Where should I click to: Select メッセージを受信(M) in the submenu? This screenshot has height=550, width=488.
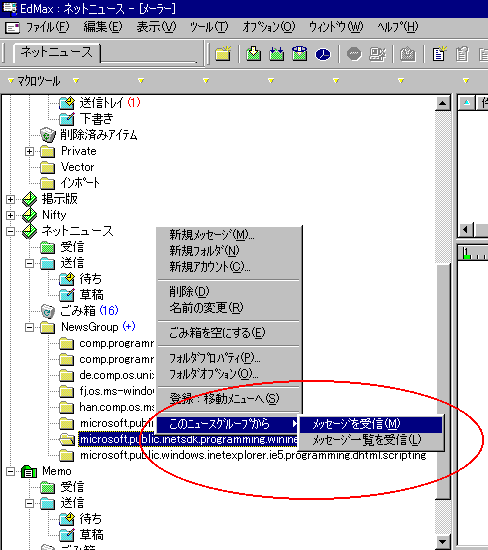370,424
